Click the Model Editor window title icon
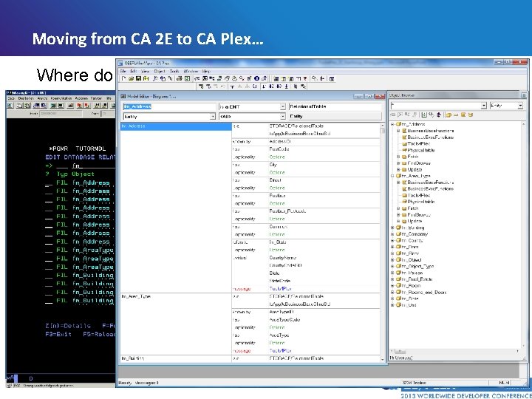This screenshot has width=532, height=399. (x=123, y=96)
